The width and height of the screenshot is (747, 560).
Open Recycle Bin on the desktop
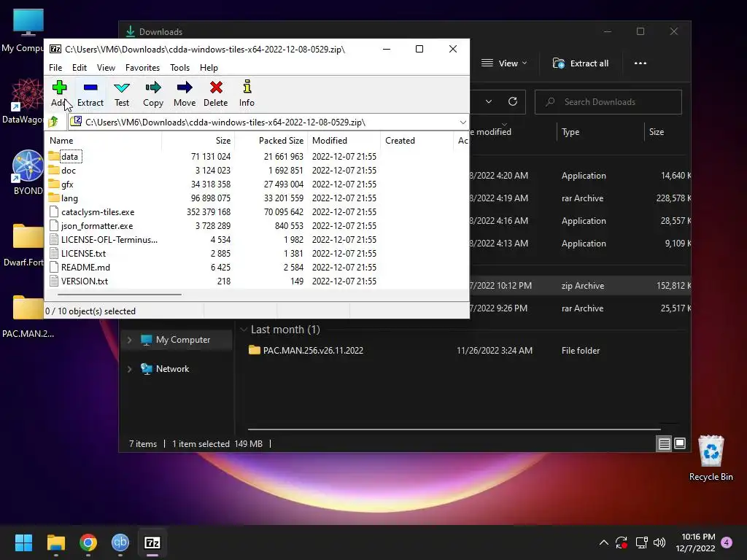pos(711,459)
